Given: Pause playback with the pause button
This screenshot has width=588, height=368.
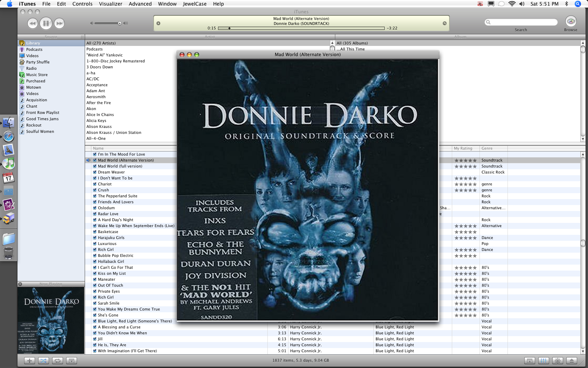Looking at the screenshot, I should pos(46,23).
